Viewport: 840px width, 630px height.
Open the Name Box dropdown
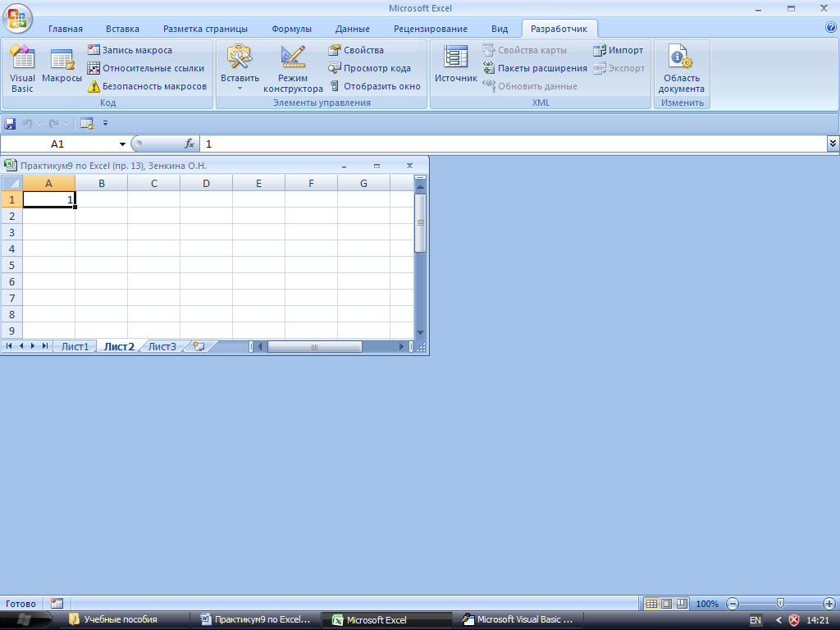pyautogui.click(x=122, y=144)
